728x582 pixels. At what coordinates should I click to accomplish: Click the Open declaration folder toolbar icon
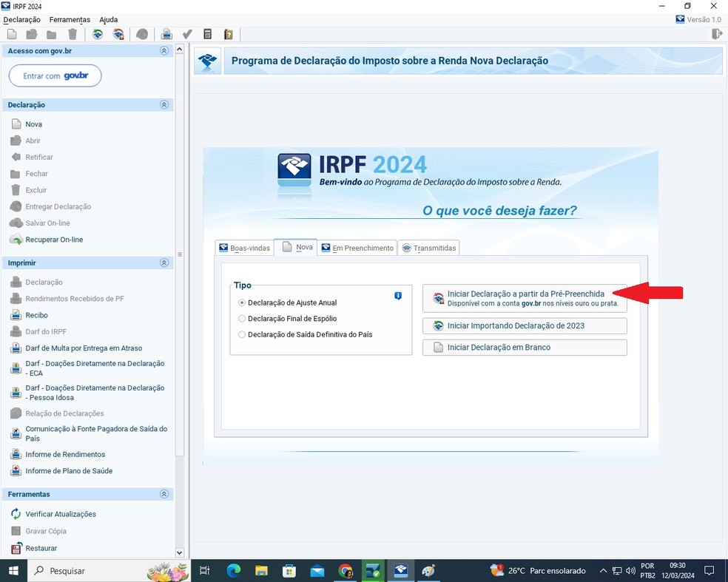tap(32, 34)
